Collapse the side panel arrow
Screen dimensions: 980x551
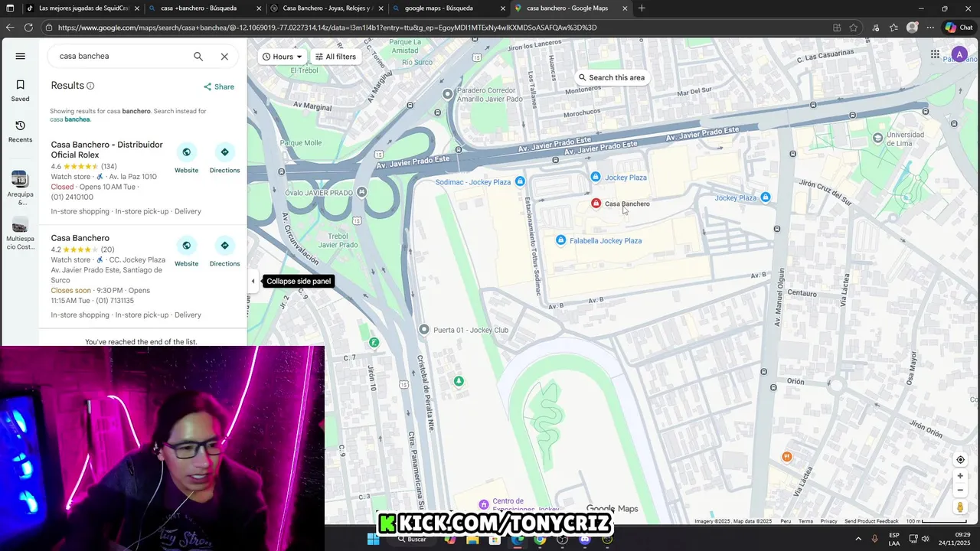[253, 281]
